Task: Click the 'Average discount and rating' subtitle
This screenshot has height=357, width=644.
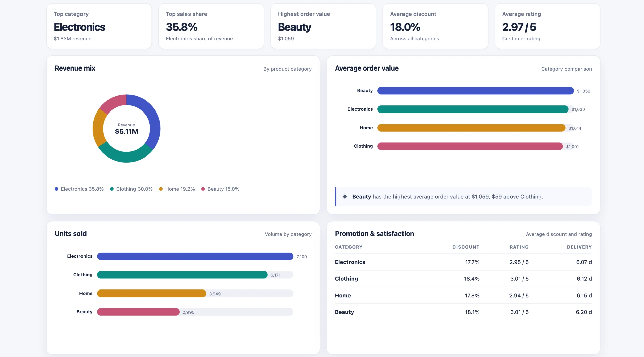Action: 559,234
